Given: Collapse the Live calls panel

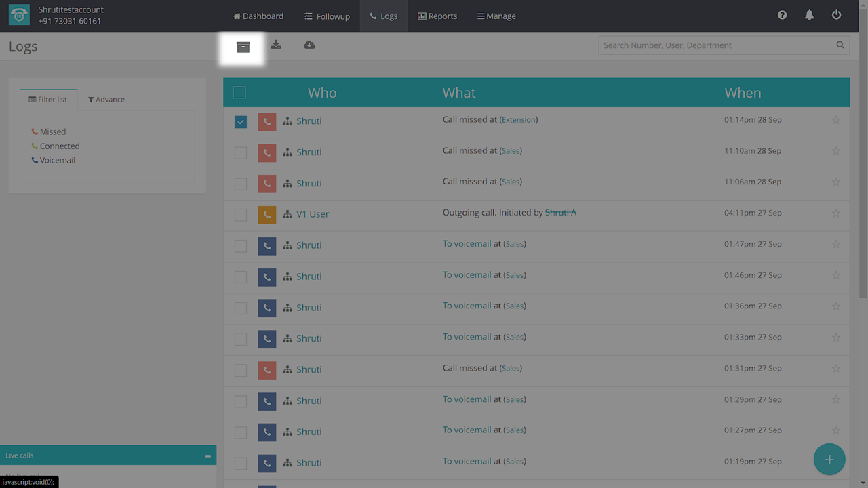Looking at the screenshot, I should click(x=208, y=456).
